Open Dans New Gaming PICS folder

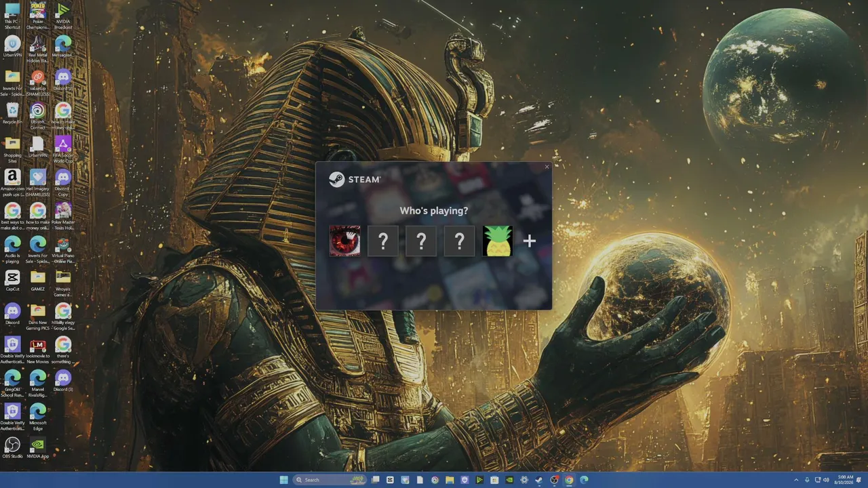(38, 317)
